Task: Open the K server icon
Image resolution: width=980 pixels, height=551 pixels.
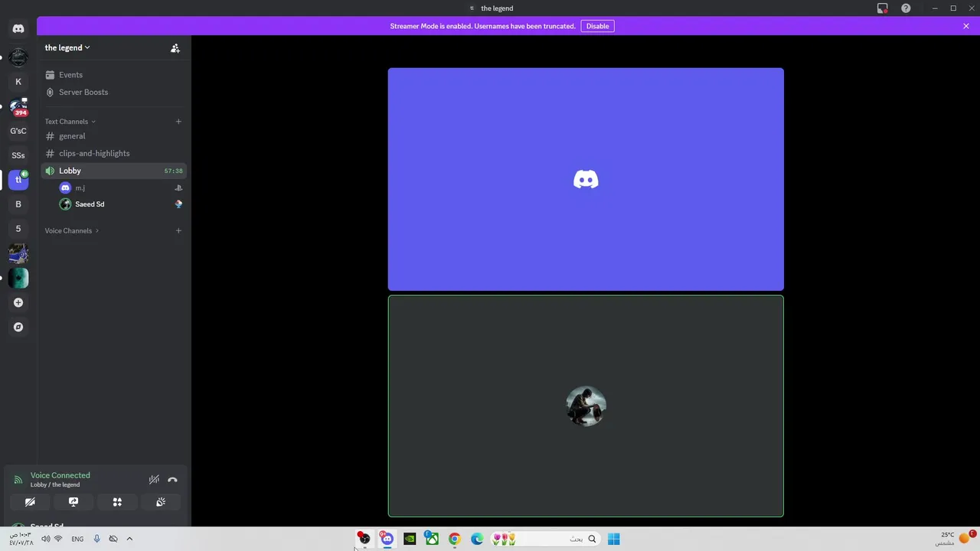Action: 18,82
